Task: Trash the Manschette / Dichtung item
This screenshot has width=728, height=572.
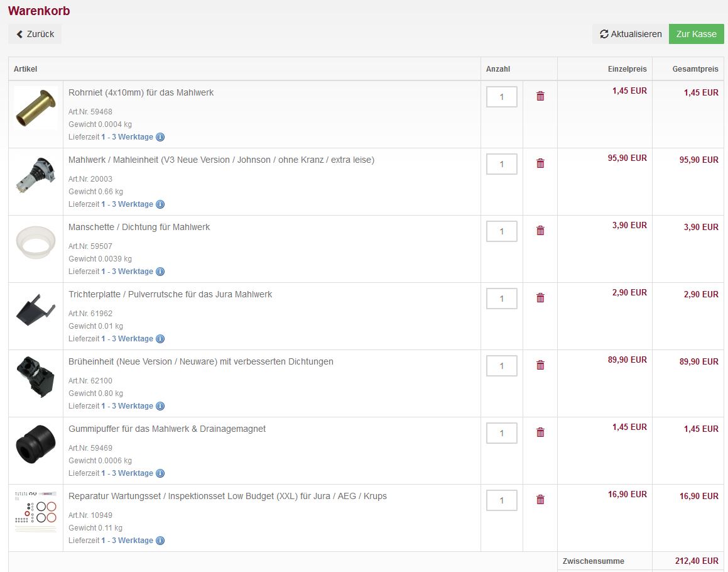Action: [540, 231]
